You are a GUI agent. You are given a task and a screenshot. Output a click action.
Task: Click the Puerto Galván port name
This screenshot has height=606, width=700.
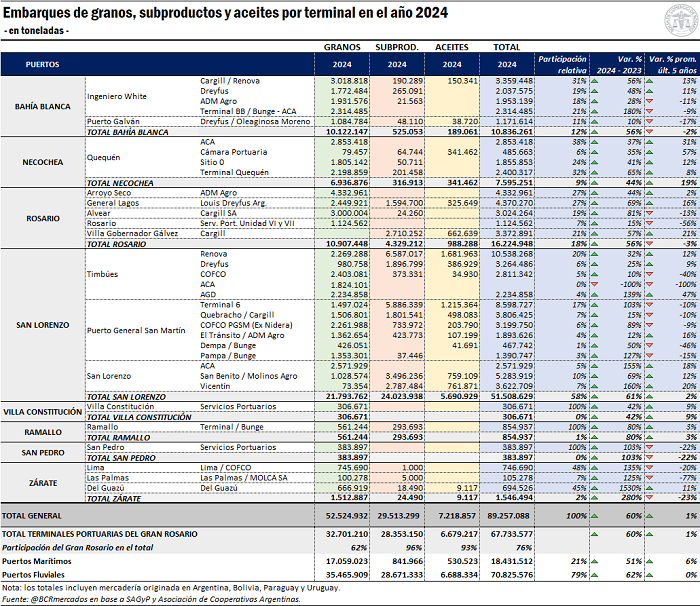tap(113, 122)
